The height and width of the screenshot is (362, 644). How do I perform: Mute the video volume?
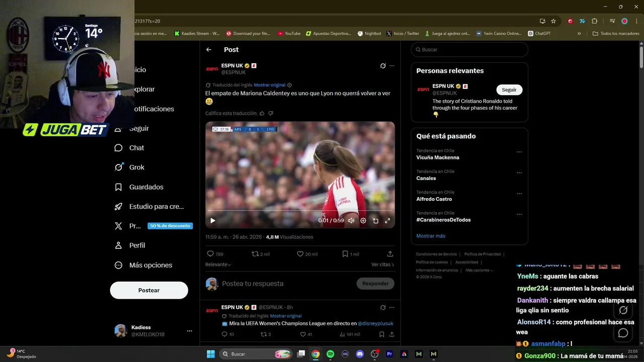pos(351,220)
